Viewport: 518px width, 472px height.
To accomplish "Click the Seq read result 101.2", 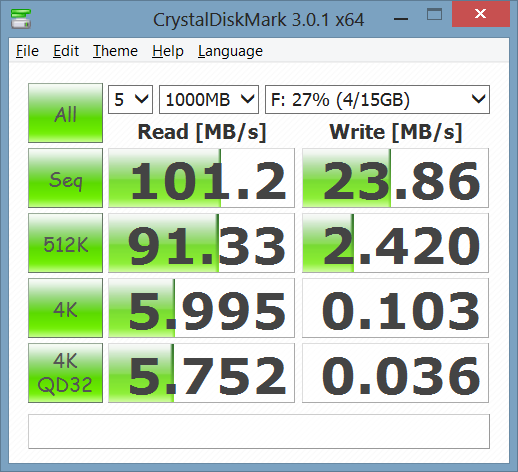I will tap(201, 178).
